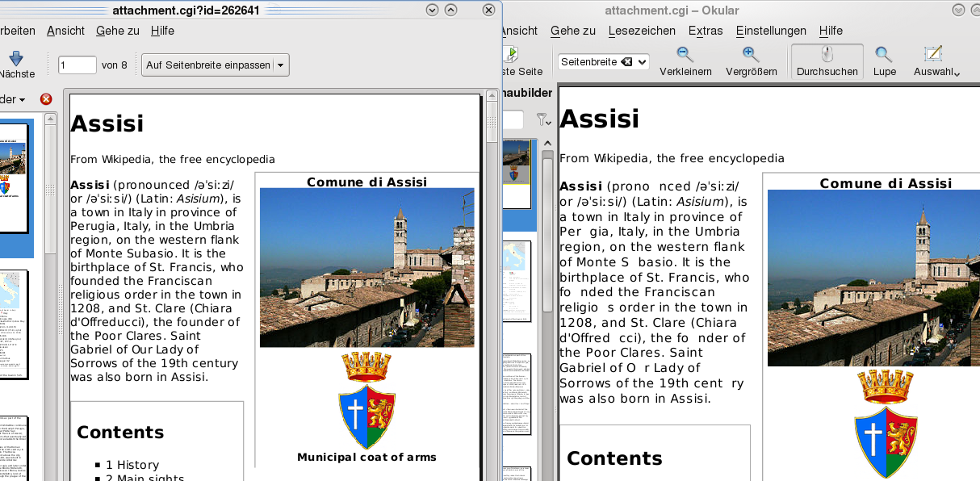The width and height of the screenshot is (980, 481).
Task: Select the Lupe magnifier tool
Action: click(x=884, y=55)
